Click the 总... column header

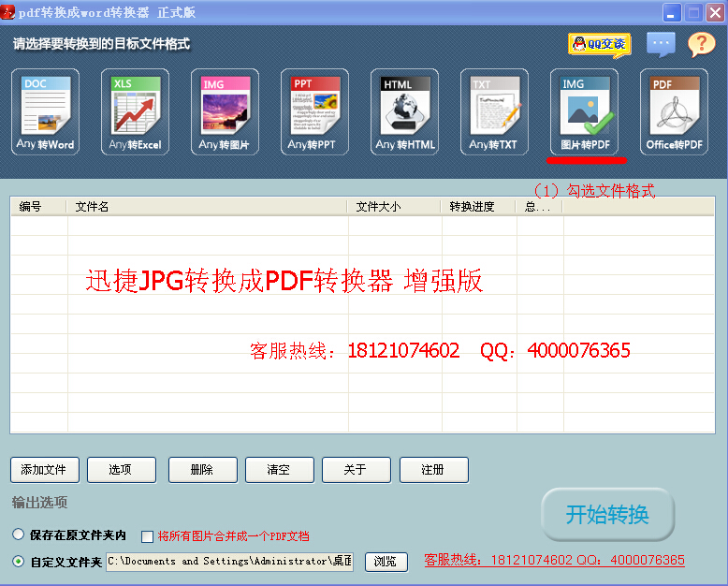coord(539,207)
